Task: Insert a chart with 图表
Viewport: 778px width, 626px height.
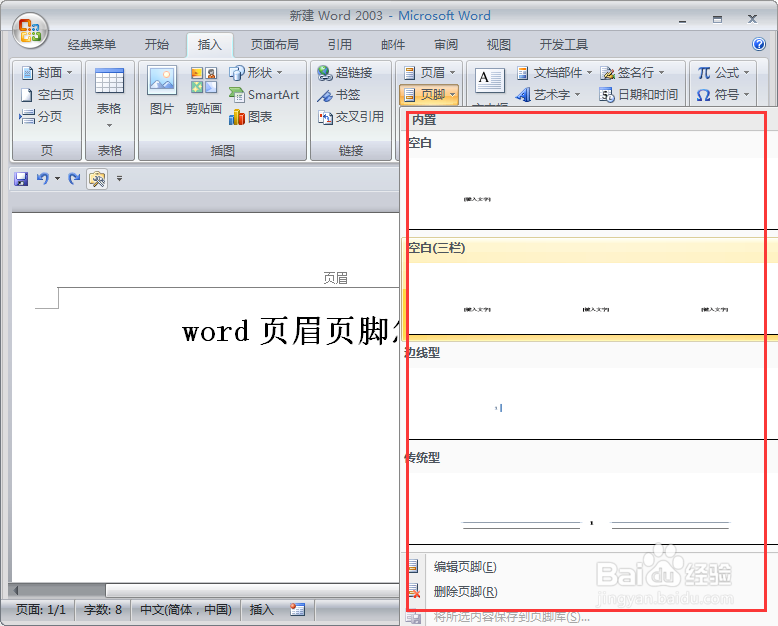Action: point(251,117)
